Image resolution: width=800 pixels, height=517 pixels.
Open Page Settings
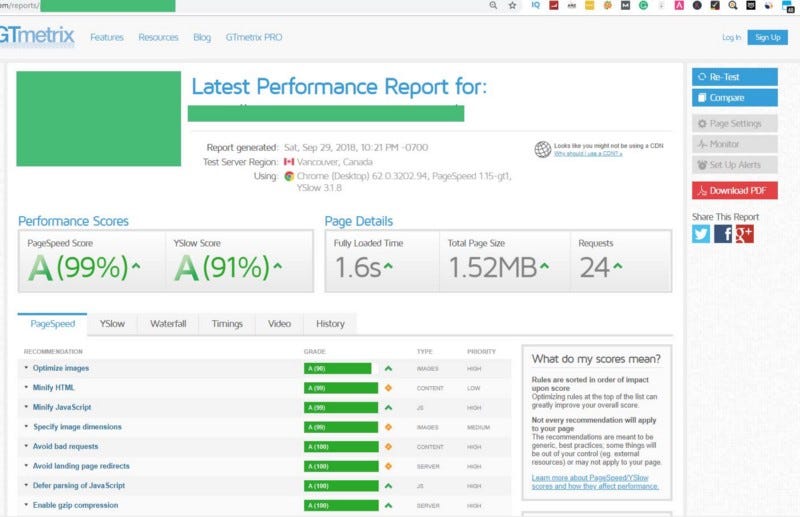pos(735,124)
